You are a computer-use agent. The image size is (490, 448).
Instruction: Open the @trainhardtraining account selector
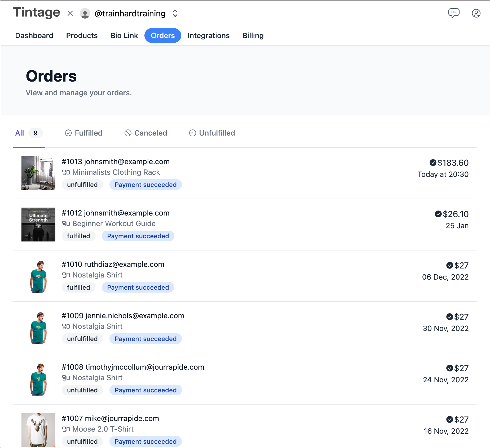[130, 13]
